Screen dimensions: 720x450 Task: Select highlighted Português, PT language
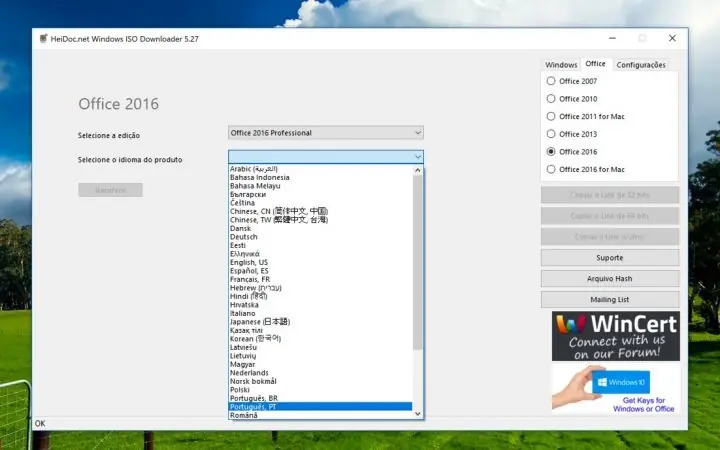click(321, 407)
